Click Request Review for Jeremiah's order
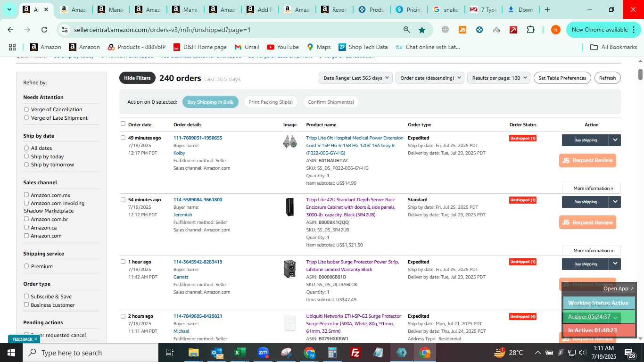Image resolution: width=644 pixels, height=362 pixels. [587, 222]
